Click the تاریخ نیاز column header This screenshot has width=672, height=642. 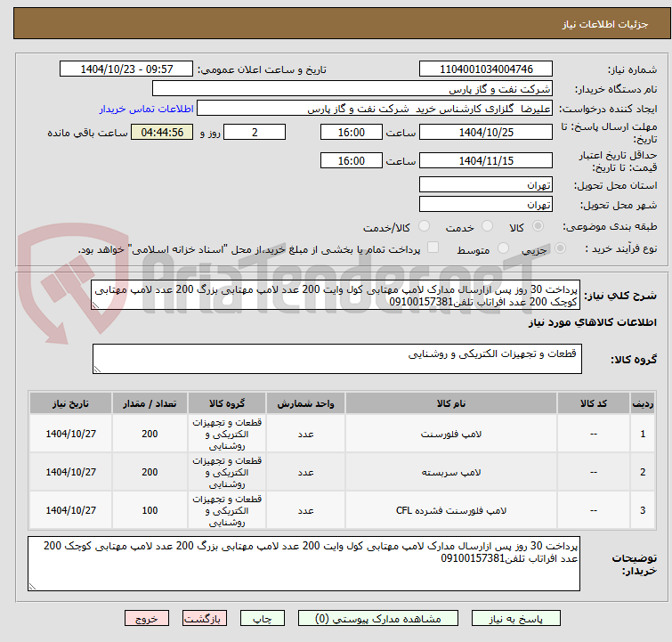(70, 403)
